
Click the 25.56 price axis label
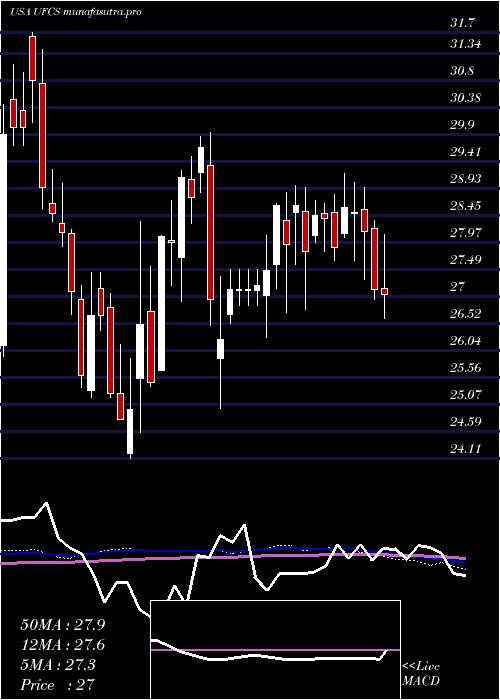point(466,368)
